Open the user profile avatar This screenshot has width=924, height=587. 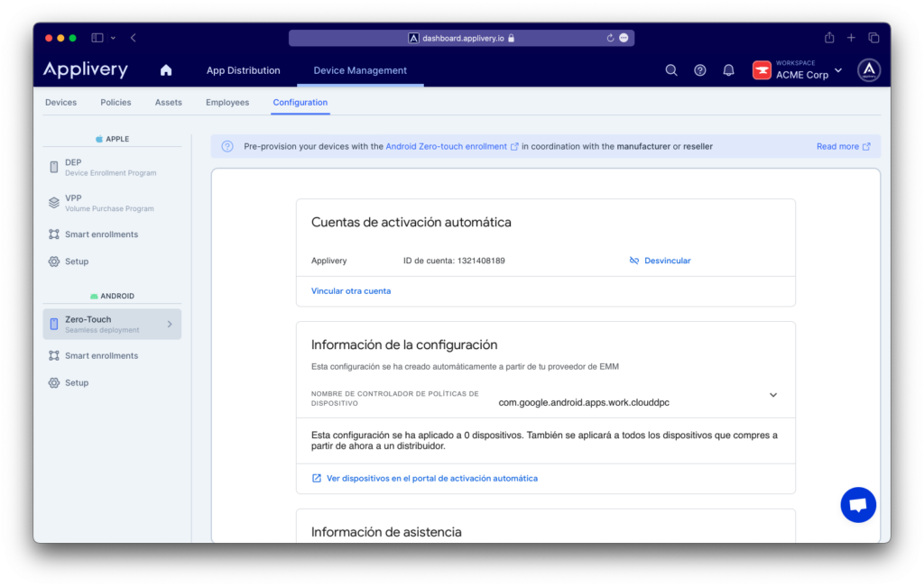(x=869, y=70)
